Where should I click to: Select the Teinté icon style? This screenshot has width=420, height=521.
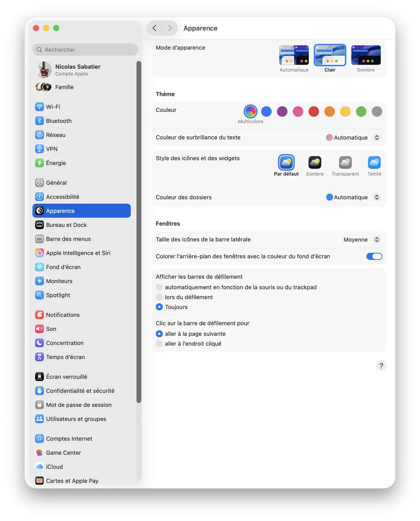[x=374, y=163]
